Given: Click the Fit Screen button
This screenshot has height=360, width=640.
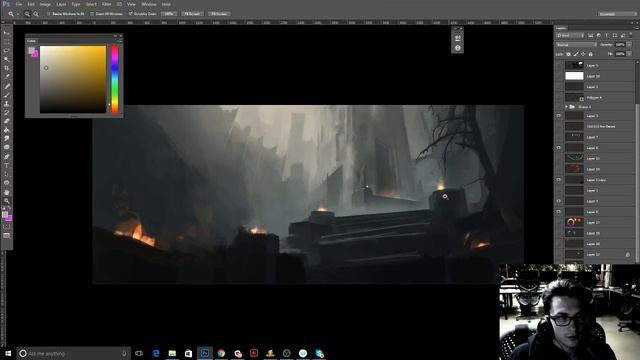Looking at the screenshot, I should coord(192,14).
